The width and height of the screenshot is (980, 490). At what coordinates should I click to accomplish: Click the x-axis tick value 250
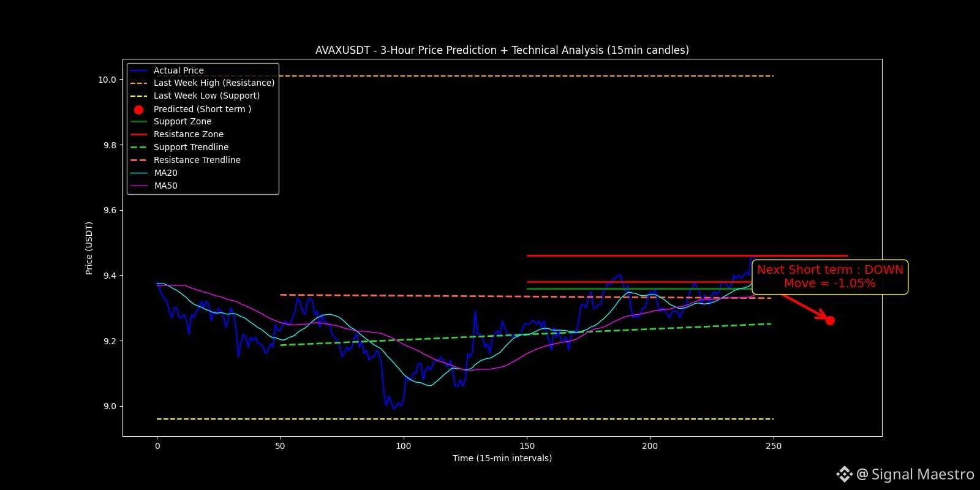tap(774, 446)
